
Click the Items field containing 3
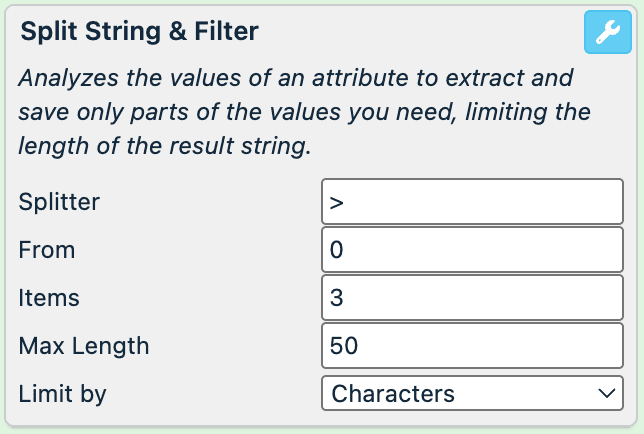472,297
